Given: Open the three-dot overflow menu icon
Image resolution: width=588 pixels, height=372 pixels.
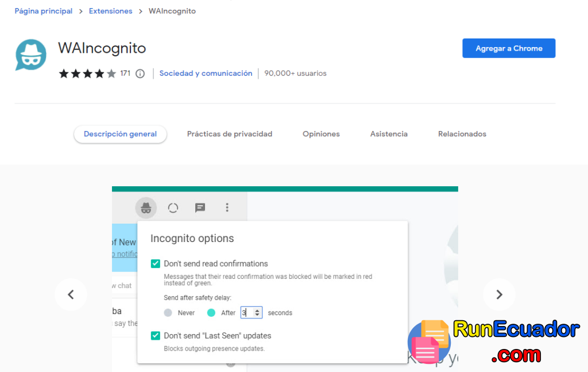Looking at the screenshot, I should coord(227,208).
